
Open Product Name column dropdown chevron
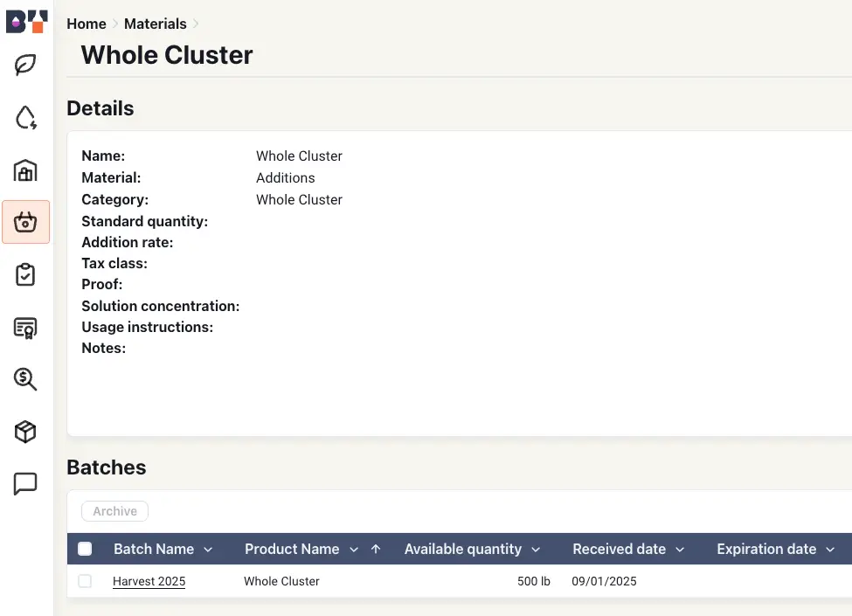point(354,550)
